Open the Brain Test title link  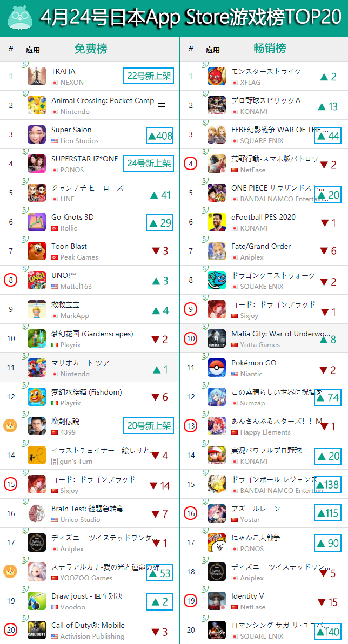click(87, 509)
